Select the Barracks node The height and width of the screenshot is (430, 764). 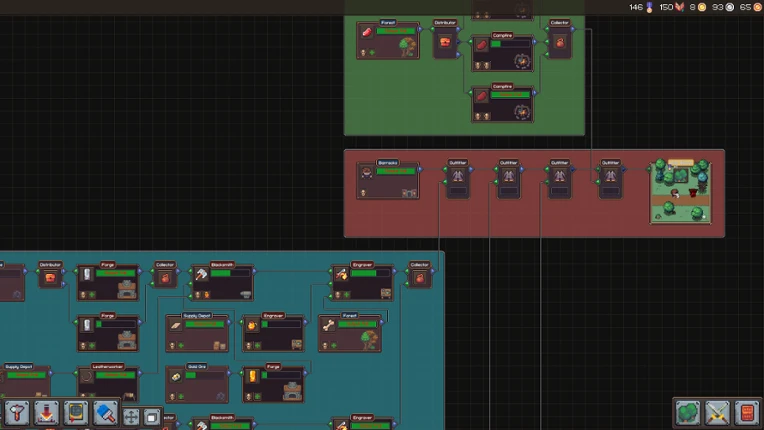click(x=388, y=180)
